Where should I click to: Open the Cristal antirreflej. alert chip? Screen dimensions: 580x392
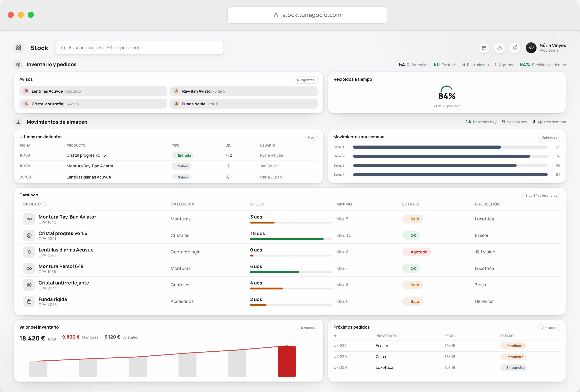pyautogui.click(x=93, y=104)
